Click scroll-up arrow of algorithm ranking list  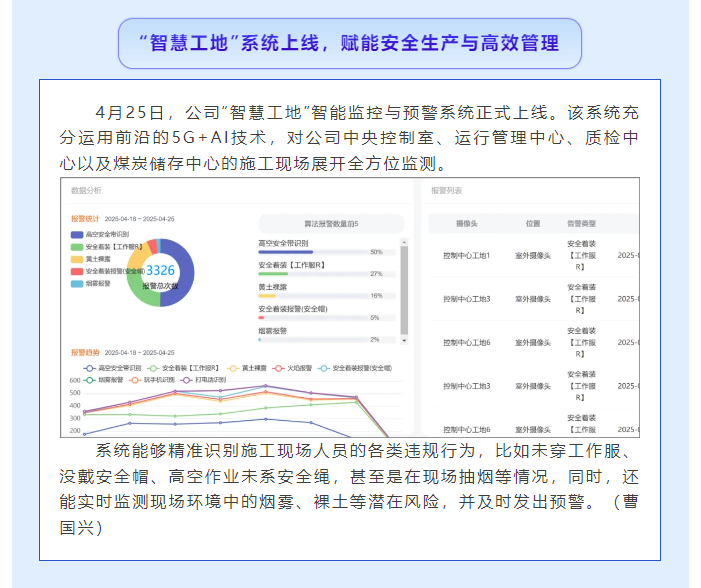404,243
